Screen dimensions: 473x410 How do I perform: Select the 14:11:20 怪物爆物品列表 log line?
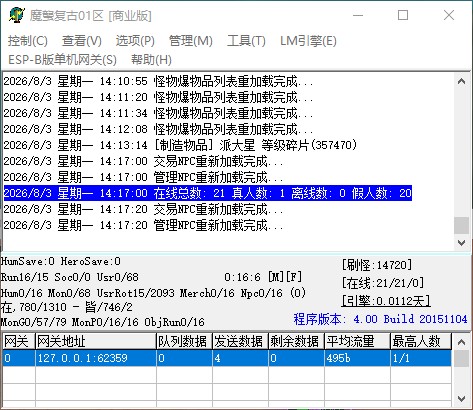pos(159,97)
